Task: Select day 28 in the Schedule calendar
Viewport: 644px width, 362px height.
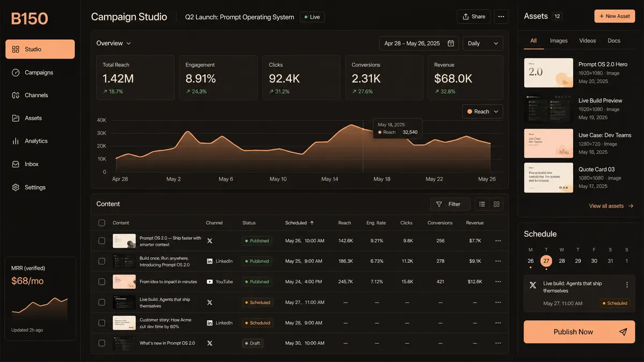Action: [x=562, y=261]
